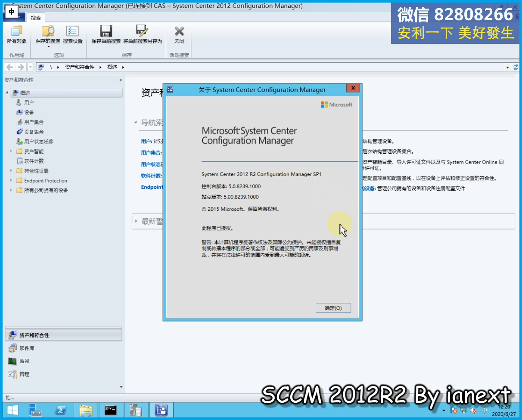522x420 pixels.
Task: Open File Explorer from the taskbar
Action: click(86, 410)
